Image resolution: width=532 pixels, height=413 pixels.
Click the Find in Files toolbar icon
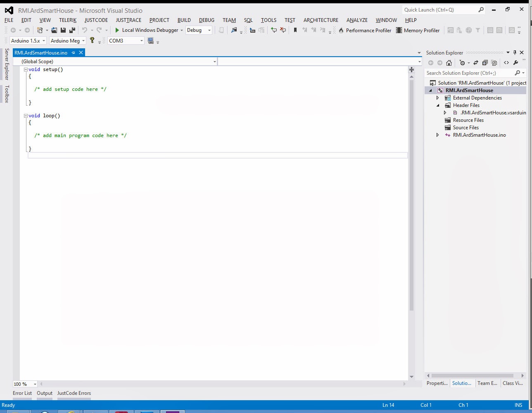(x=234, y=30)
